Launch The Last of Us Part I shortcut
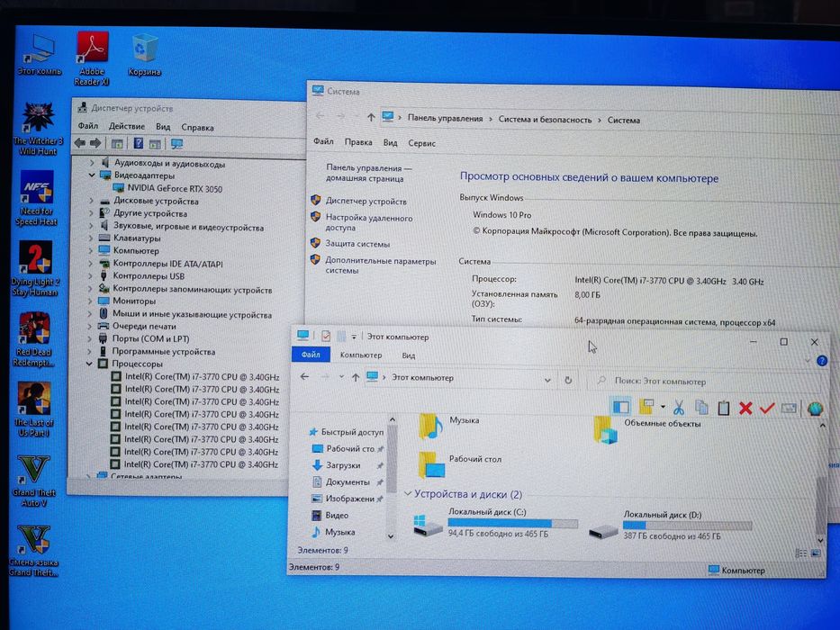Image resolution: width=840 pixels, height=630 pixels. point(33,409)
